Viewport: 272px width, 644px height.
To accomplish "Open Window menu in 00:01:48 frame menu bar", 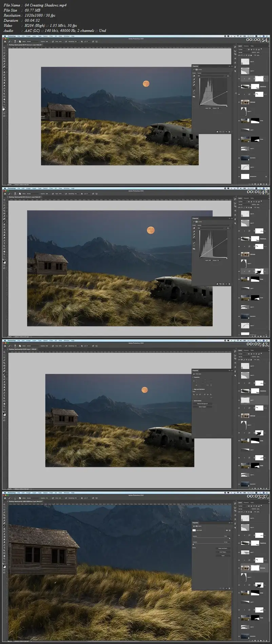I will [66, 188].
